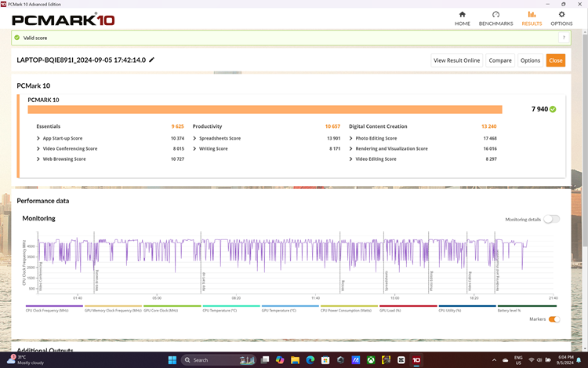Click the help question mark in Valid score bar

tap(564, 38)
